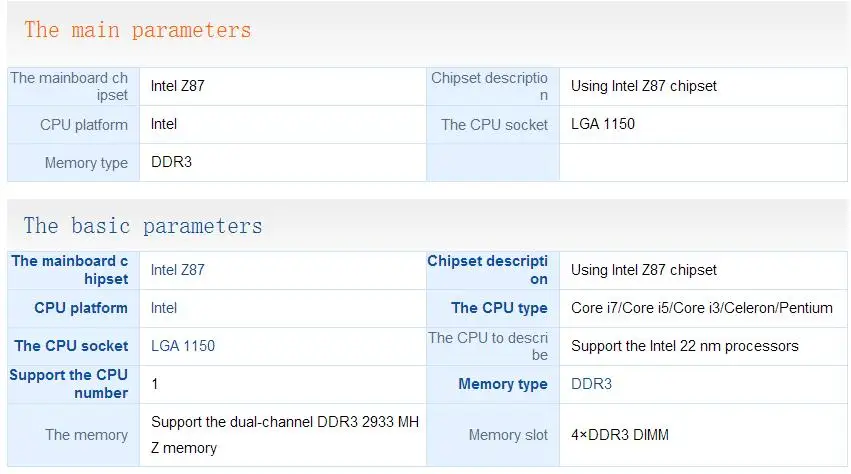
Task: Click 'The main parameters' heading
Action: coord(138,30)
